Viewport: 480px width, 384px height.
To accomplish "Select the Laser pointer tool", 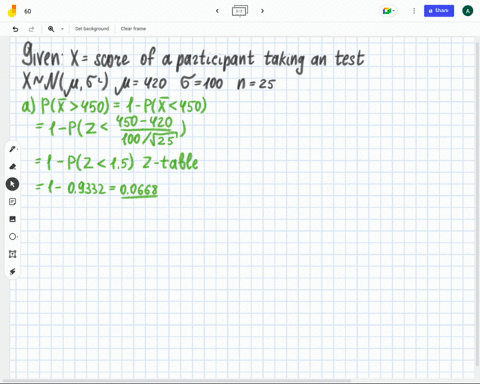I will [13, 272].
